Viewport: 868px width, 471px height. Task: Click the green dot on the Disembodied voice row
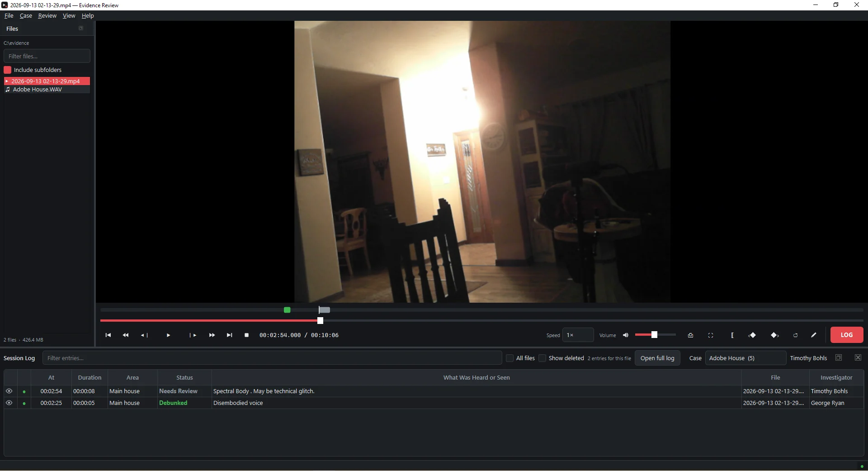tap(24, 403)
